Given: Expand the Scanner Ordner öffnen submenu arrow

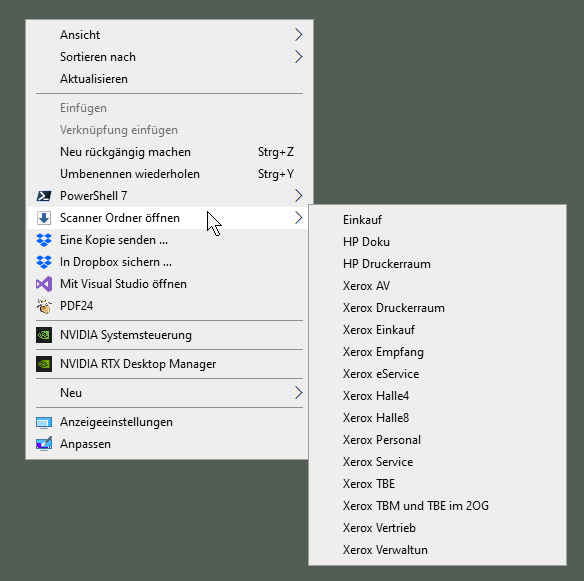Looking at the screenshot, I should click(298, 218).
